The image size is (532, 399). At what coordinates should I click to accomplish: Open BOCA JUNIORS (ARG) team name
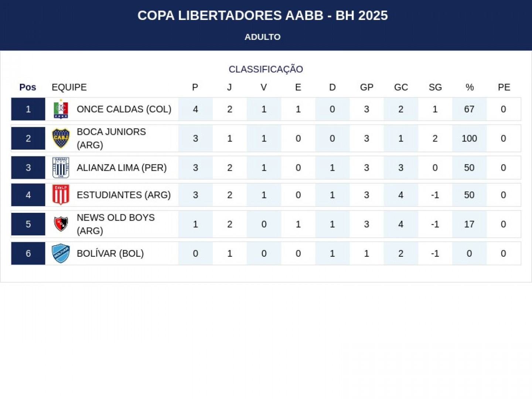tap(111, 138)
